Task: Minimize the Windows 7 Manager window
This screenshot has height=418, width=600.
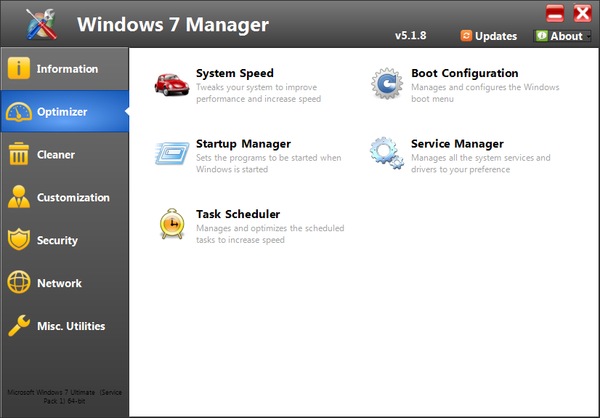Action: click(x=555, y=13)
